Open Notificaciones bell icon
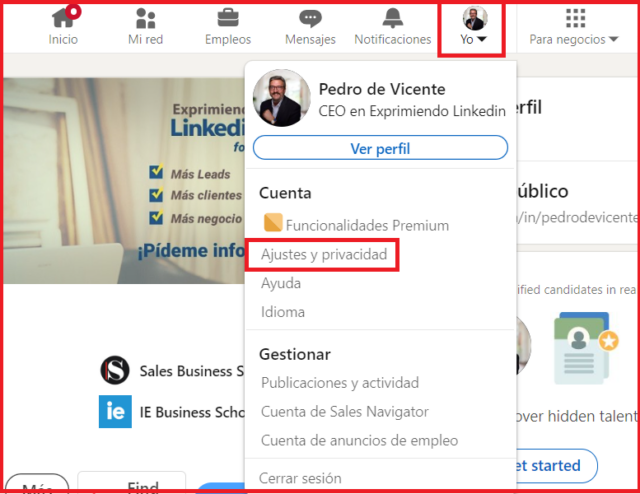Image resolution: width=640 pixels, height=494 pixels. click(x=393, y=18)
